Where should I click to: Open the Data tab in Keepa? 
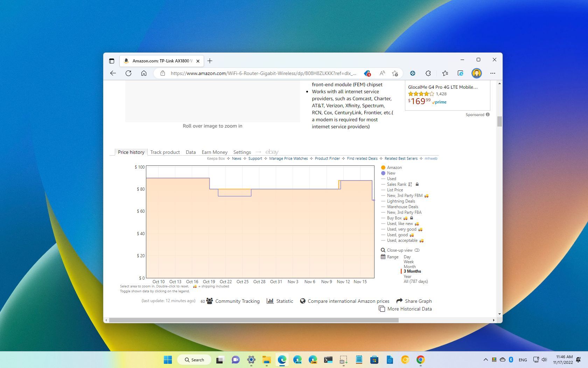point(190,152)
